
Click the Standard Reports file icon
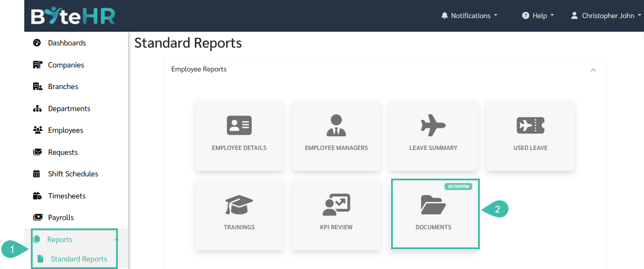pos(41,259)
